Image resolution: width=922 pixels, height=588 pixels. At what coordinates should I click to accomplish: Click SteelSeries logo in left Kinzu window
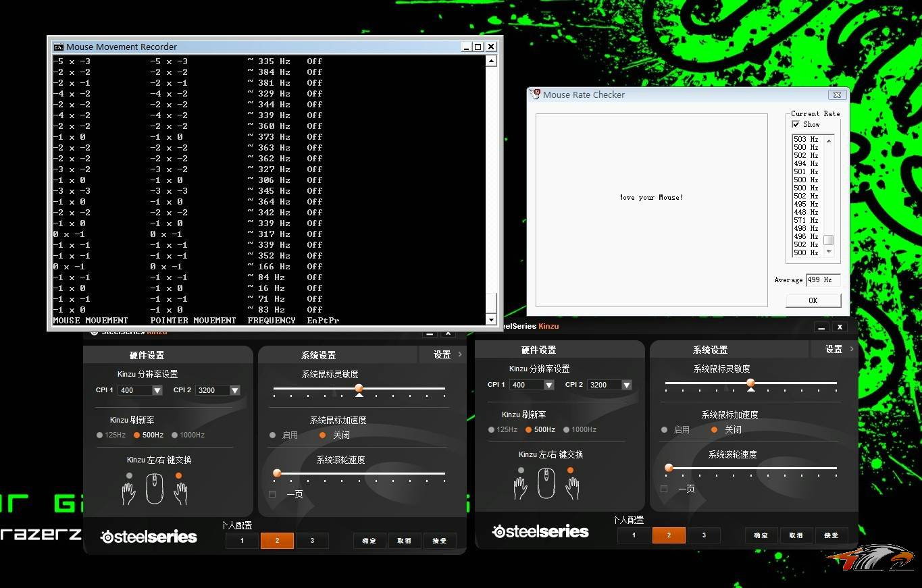pyautogui.click(x=149, y=537)
